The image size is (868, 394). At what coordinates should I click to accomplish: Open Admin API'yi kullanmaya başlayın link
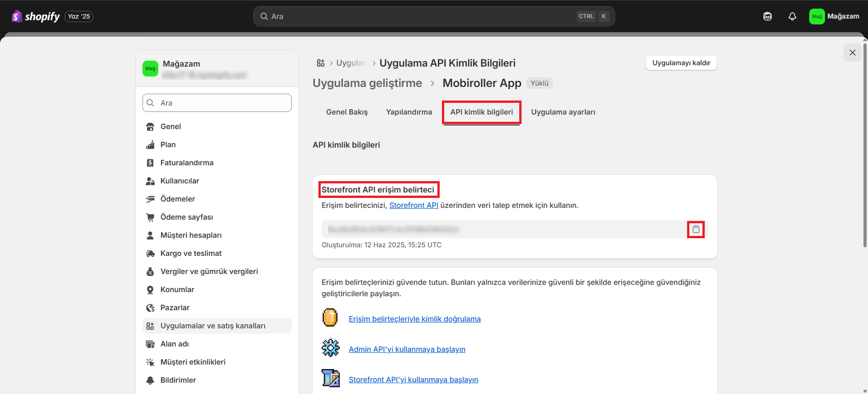pyautogui.click(x=407, y=349)
